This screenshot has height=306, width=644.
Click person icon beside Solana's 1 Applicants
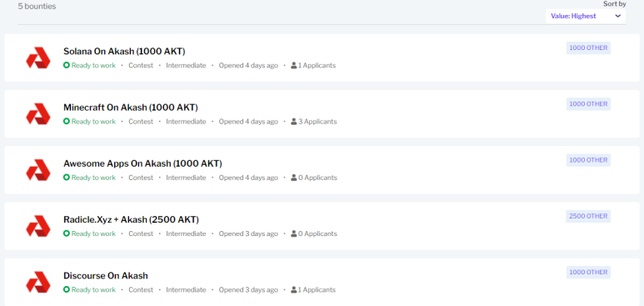coord(293,65)
